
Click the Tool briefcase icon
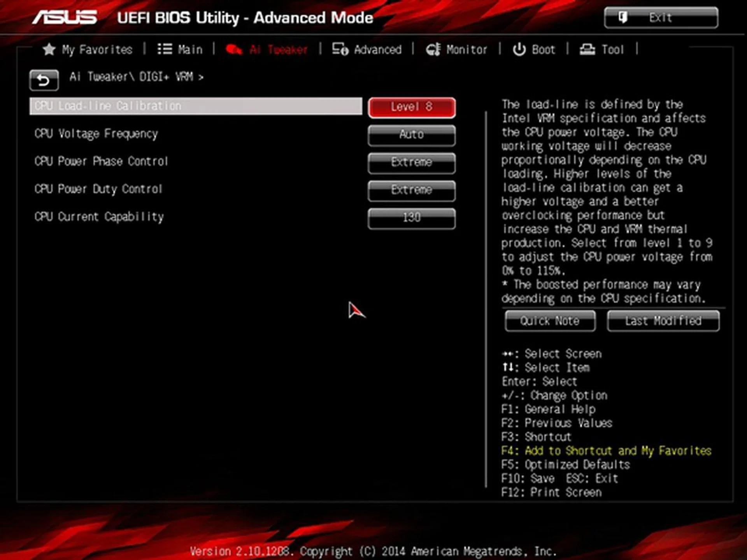coord(587,49)
